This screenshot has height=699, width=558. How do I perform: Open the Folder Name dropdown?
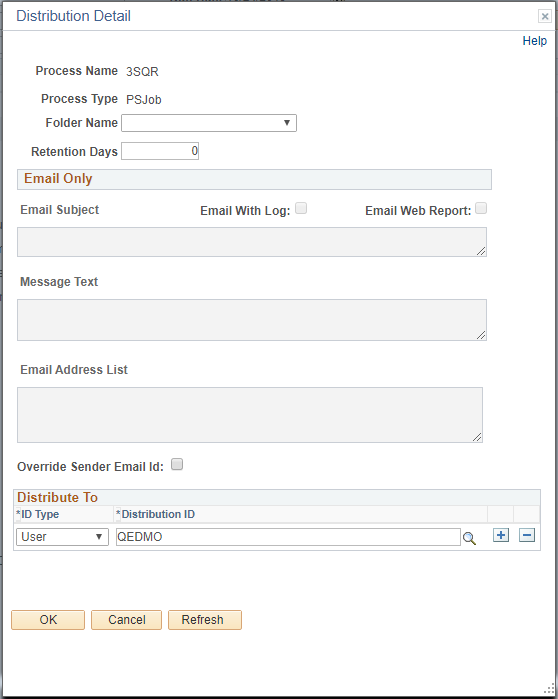[x=209, y=123]
